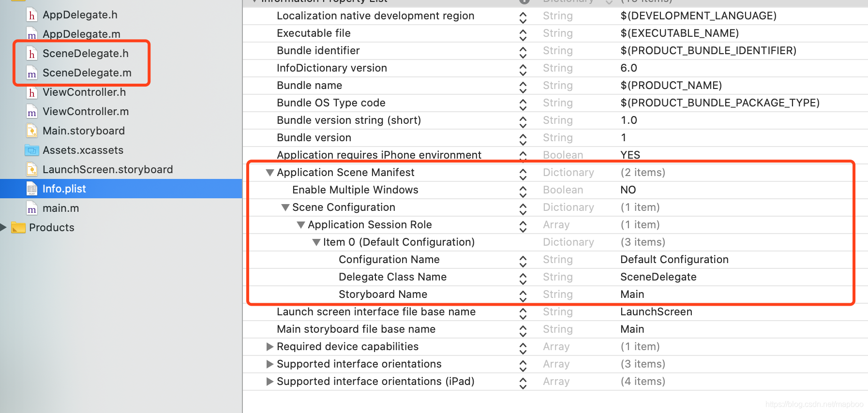Image resolution: width=868 pixels, height=413 pixels.
Task: Click the SceneDelegate.m implementation file icon
Action: click(31, 73)
